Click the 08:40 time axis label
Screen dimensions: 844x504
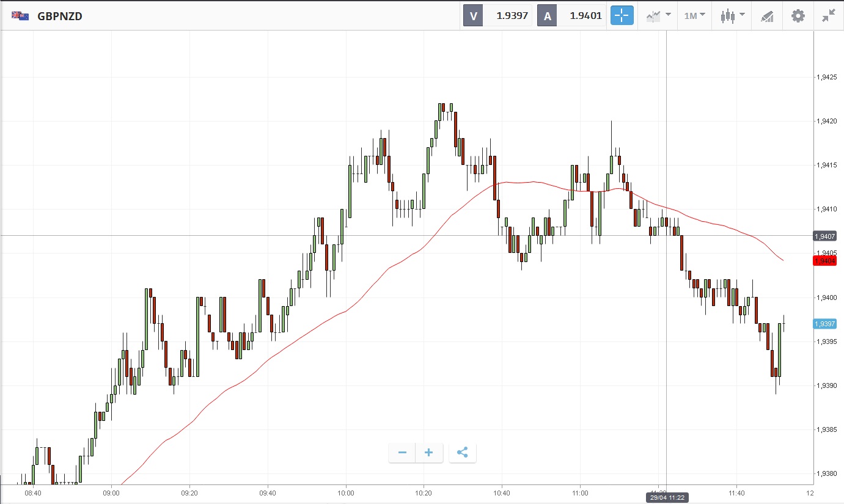pyautogui.click(x=33, y=493)
